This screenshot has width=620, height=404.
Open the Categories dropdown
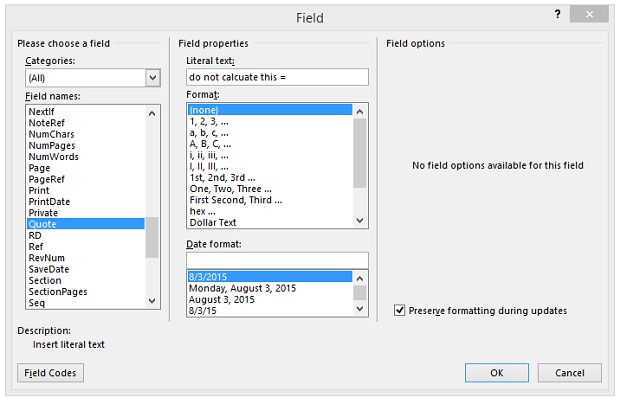coord(153,77)
